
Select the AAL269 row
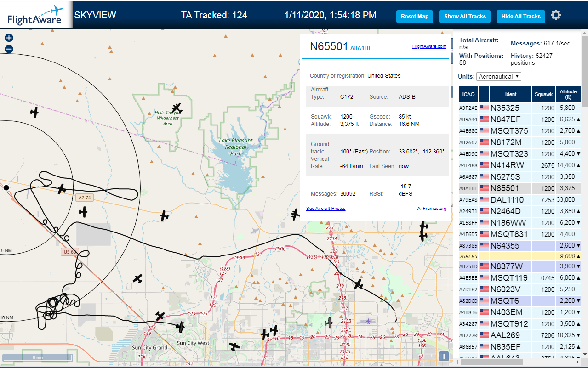click(x=520, y=335)
